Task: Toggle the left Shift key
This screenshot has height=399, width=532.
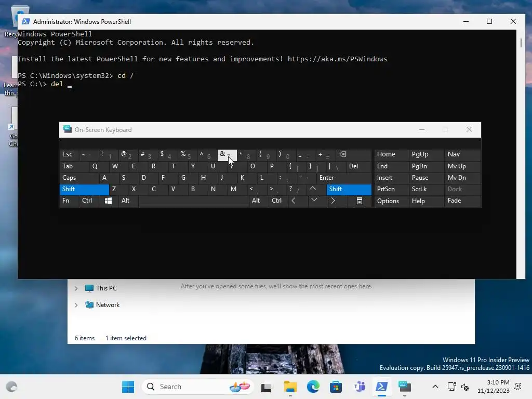Action: (x=84, y=189)
